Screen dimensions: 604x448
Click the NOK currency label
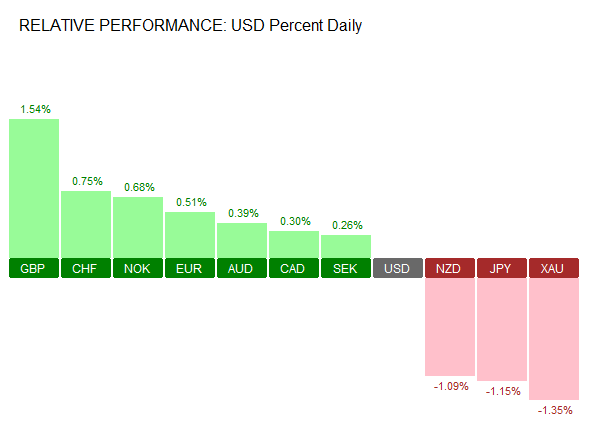pyautogui.click(x=138, y=269)
